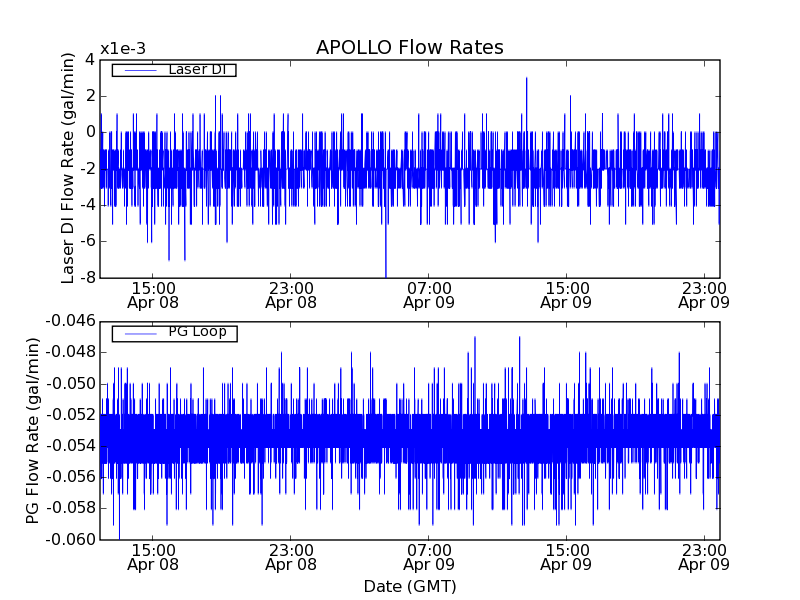Screen dimensions: 800x600
Task: Click "15:00 Apr 08" tick under PG Loop plot
Action: [x=153, y=558]
